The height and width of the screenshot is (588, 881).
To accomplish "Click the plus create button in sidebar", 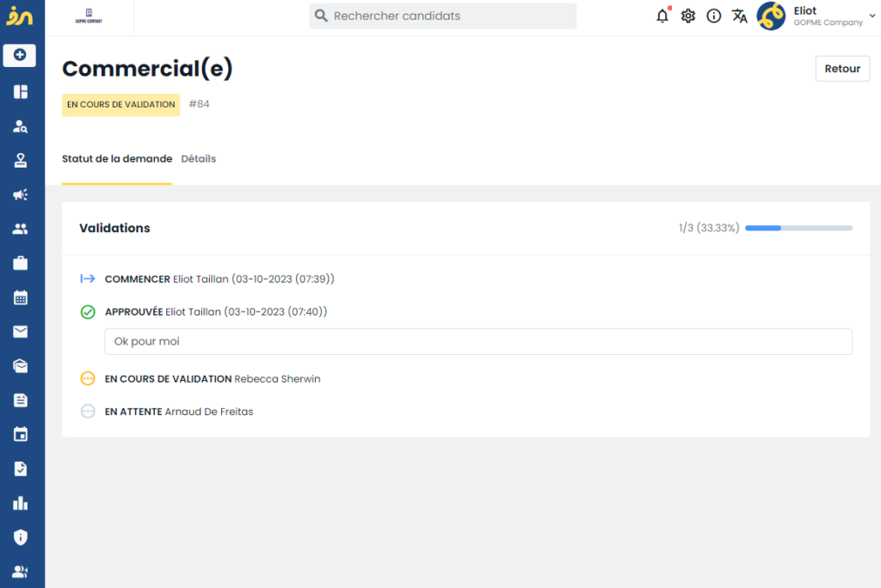I will pyautogui.click(x=20, y=55).
